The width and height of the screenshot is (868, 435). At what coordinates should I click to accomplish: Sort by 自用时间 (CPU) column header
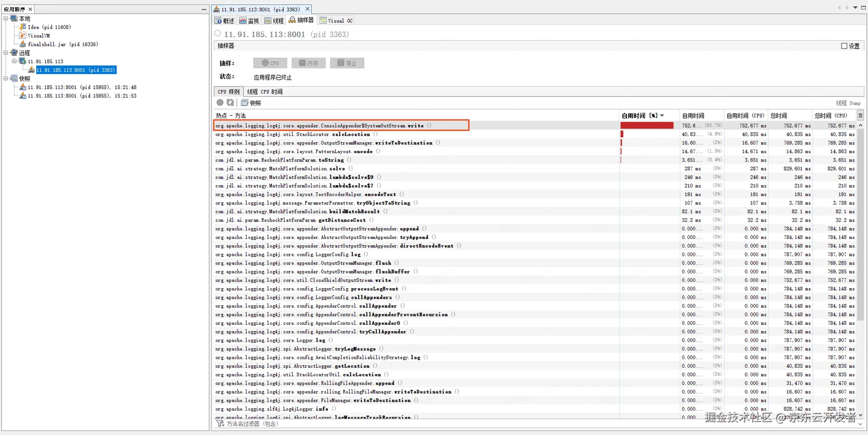(x=745, y=115)
